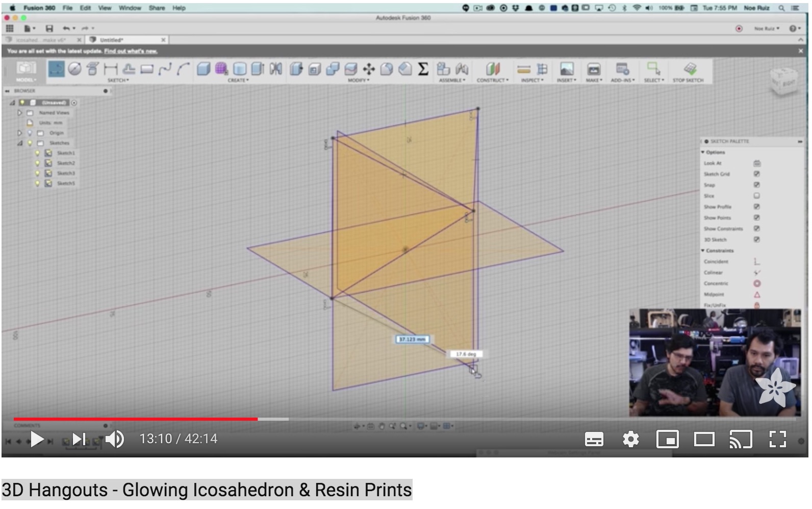Click the Move/Copy arrows icon
Screen dimensions: 812x509
(x=369, y=69)
